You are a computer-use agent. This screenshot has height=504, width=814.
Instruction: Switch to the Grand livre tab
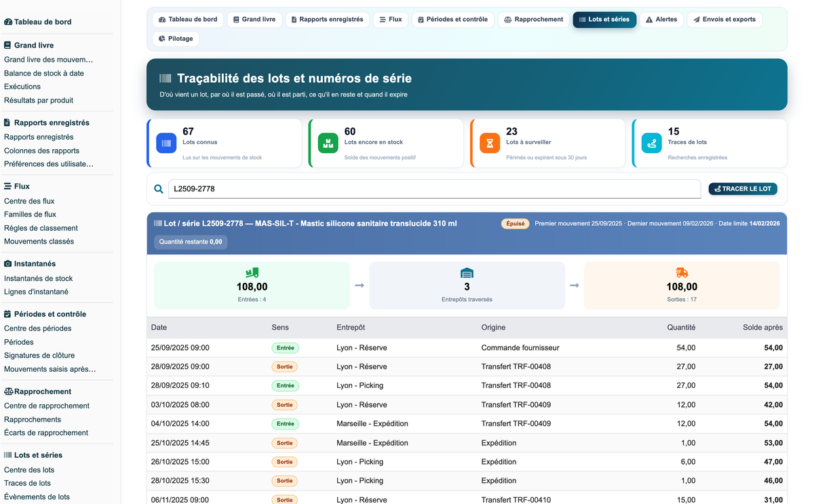click(x=254, y=20)
